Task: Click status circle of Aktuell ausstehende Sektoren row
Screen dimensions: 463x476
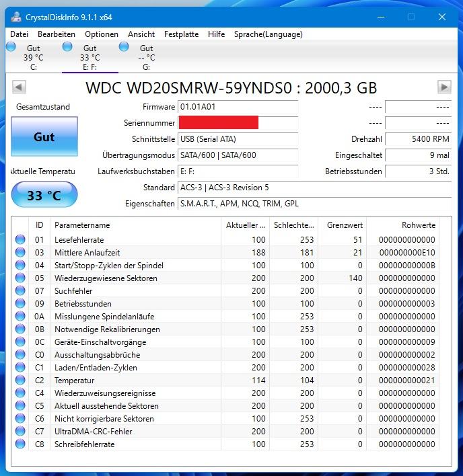Action: tap(20, 405)
